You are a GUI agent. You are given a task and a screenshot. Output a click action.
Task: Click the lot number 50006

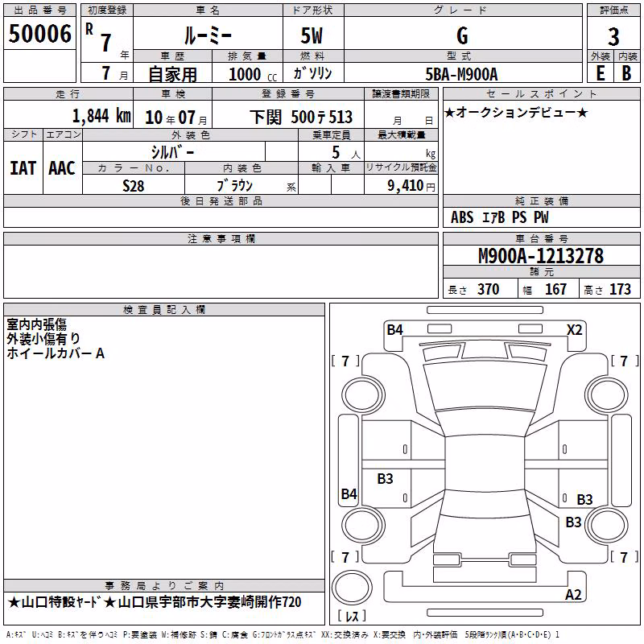click(x=39, y=34)
